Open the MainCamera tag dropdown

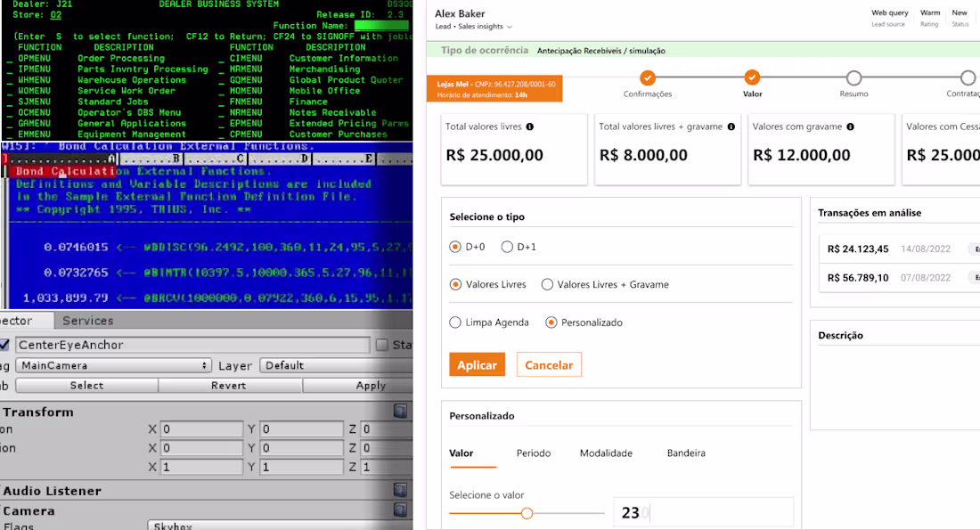click(x=112, y=365)
